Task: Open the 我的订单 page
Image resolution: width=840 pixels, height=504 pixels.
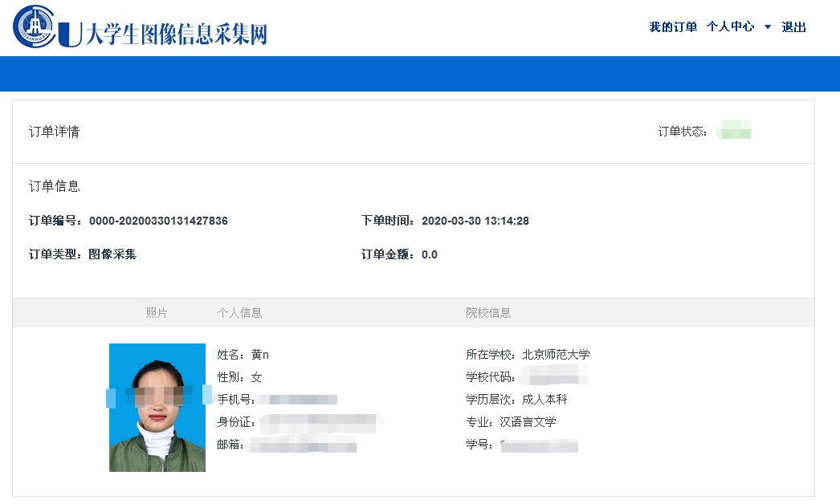Action: tap(673, 27)
